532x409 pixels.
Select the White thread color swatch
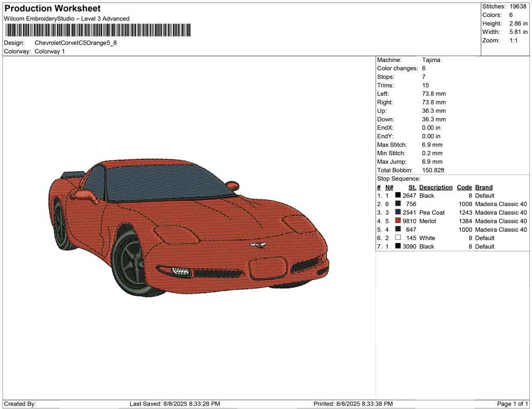click(398, 238)
